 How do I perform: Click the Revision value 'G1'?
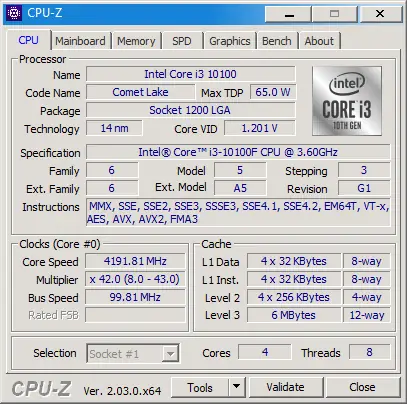tap(364, 188)
